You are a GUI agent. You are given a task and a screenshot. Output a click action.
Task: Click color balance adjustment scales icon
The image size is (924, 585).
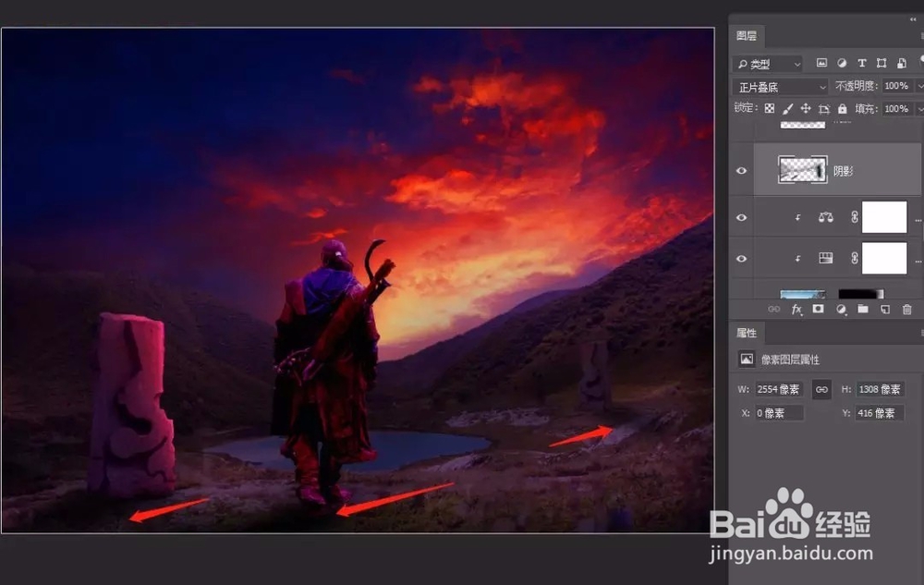[825, 217]
